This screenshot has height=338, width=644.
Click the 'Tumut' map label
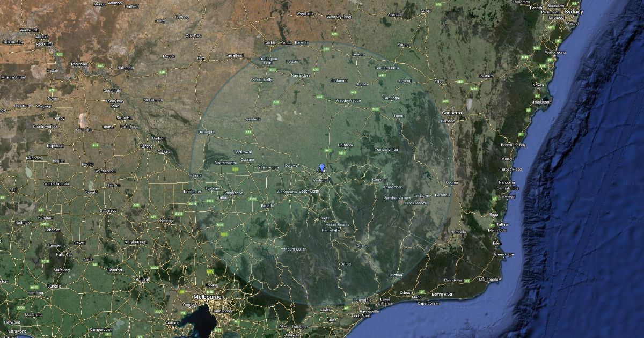[399, 115]
